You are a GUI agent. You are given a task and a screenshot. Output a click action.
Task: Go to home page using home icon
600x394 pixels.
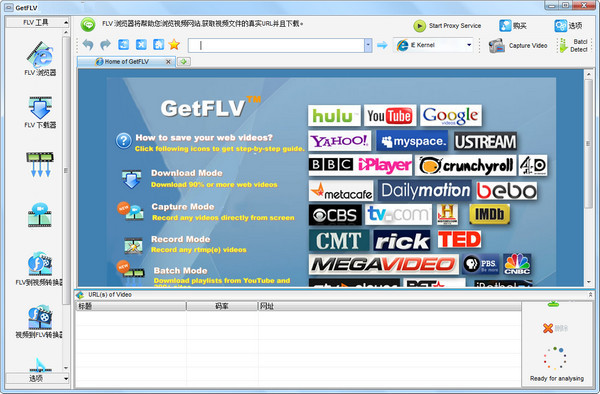pyautogui.click(x=158, y=45)
